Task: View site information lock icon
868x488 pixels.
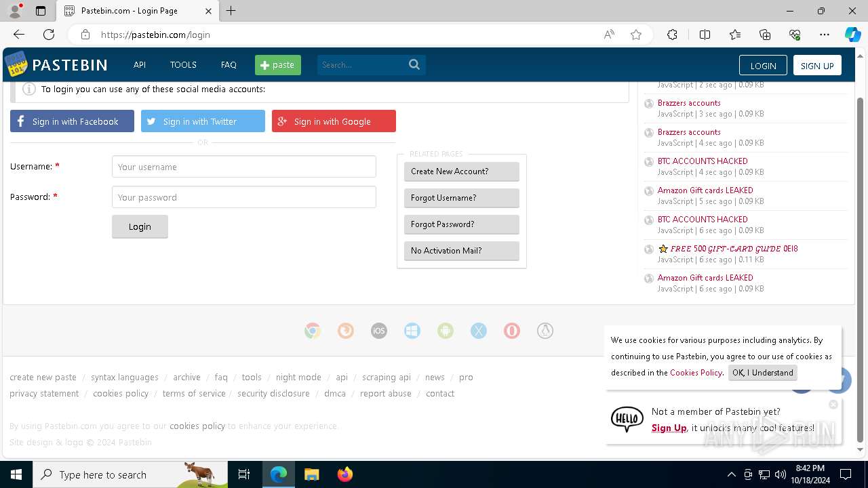Action: (x=85, y=35)
